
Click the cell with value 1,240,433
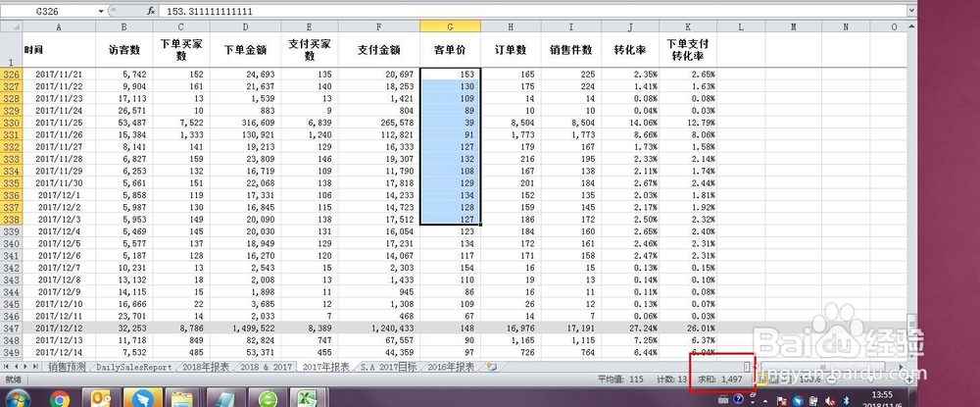[378, 328]
